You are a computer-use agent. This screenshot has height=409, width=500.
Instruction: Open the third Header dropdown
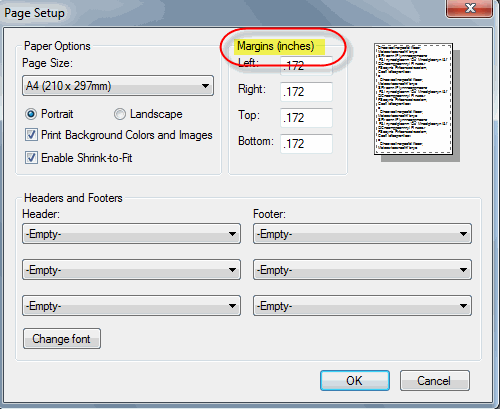tap(131, 306)
